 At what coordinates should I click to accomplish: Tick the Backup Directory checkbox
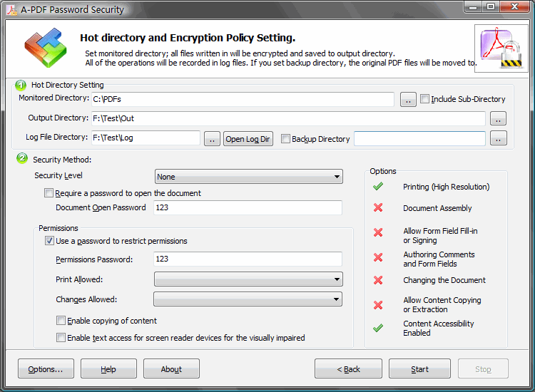285,138
